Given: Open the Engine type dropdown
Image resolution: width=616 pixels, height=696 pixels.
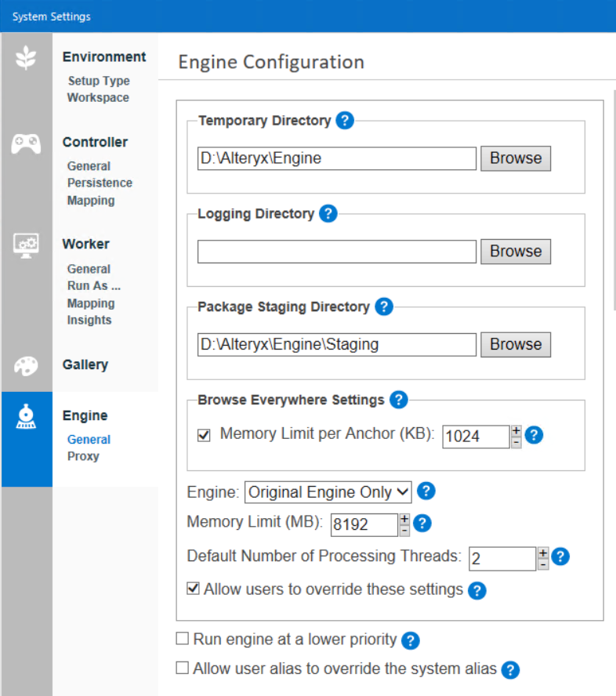Looking at the screenshot, I should [x=328, y=492].
